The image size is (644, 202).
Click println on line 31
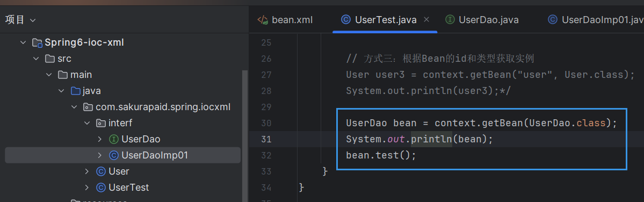pyautogui.click(x=431, y=139)
